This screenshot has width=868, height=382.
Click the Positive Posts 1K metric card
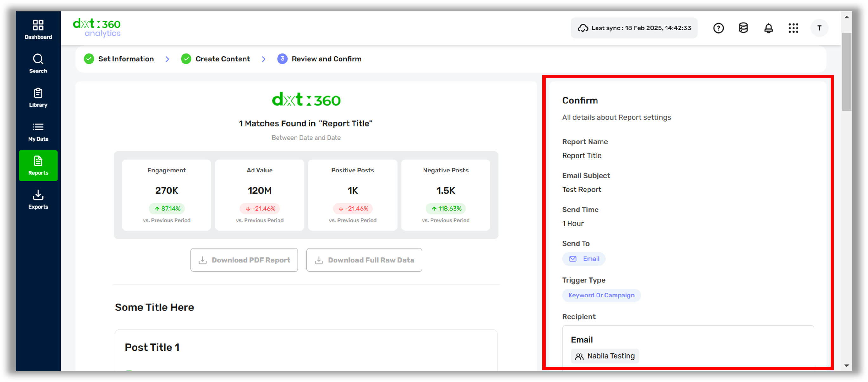(x=353, y=195)
